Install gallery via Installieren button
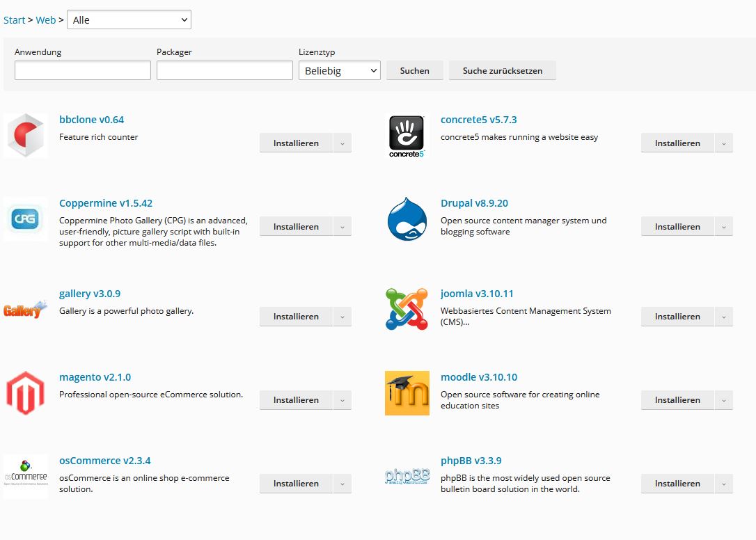The height and width of the screenshot is (540, 756). click(x=296, y=317)
